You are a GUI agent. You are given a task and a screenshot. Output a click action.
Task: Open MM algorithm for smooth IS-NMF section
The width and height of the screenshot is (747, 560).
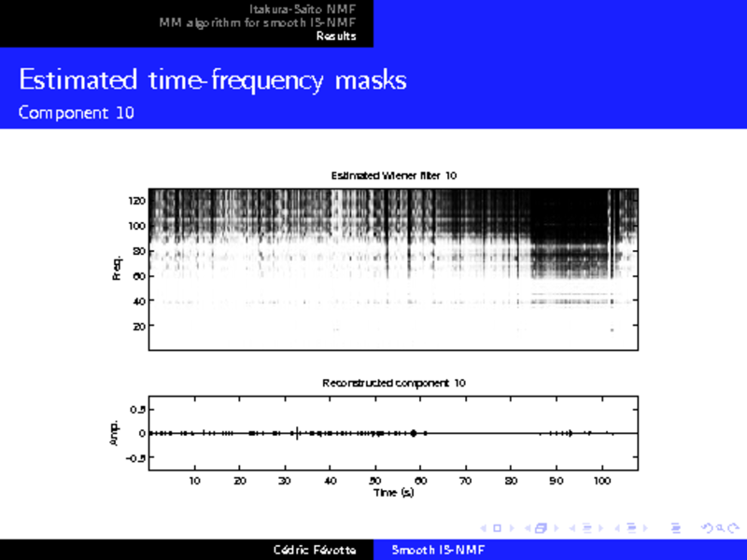tap(258, 22)
